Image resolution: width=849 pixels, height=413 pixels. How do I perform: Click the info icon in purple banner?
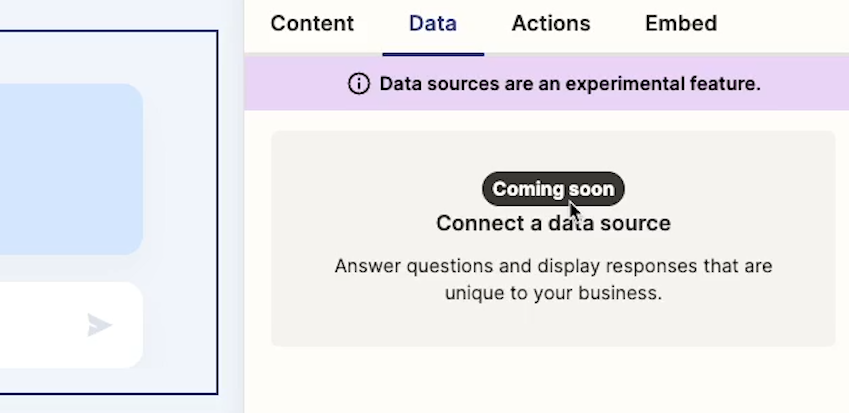pos(358,84)
